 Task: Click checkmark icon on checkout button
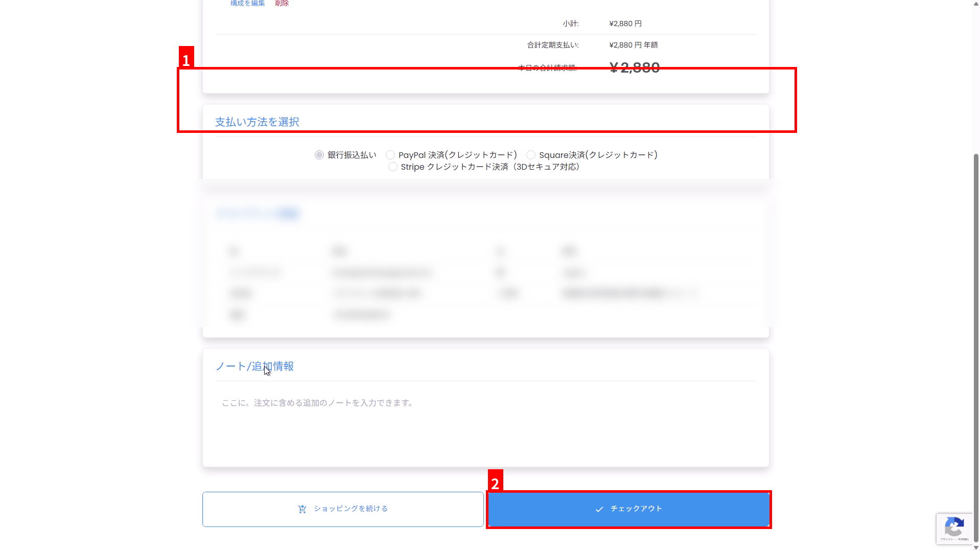599,509
